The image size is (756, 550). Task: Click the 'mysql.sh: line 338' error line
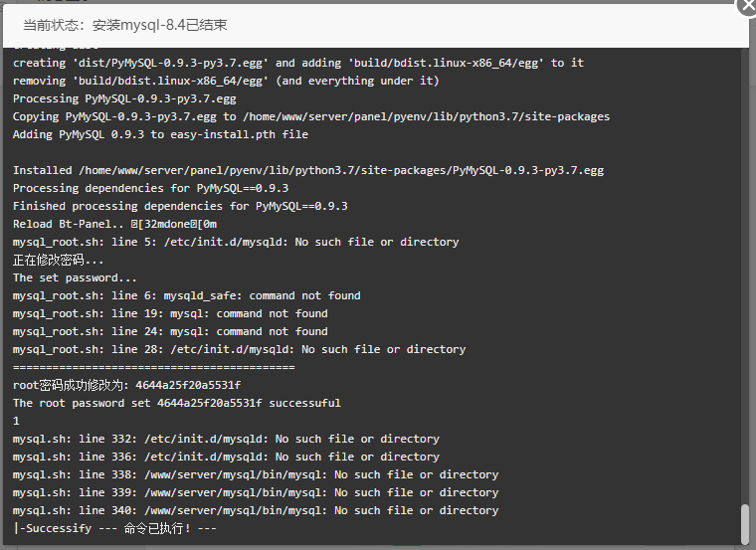256,474
